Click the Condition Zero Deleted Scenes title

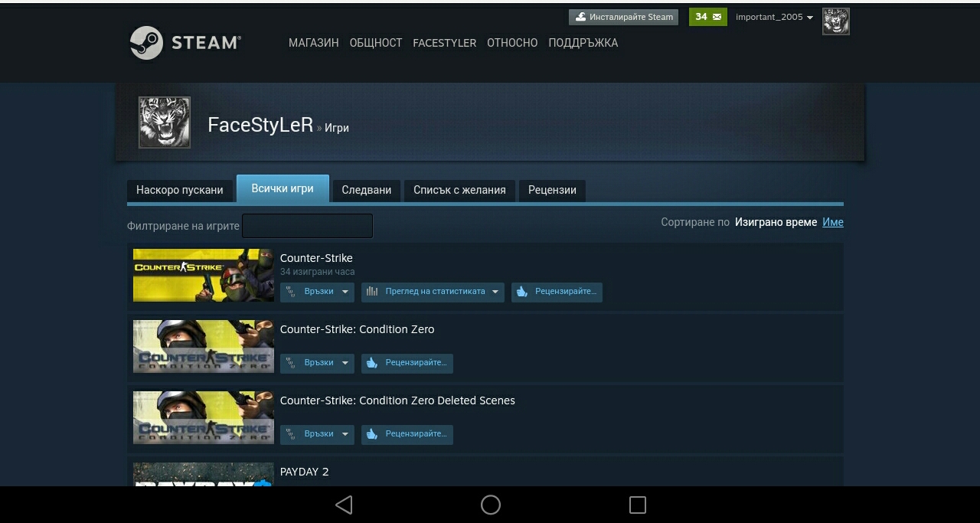[x=397, y=400]
